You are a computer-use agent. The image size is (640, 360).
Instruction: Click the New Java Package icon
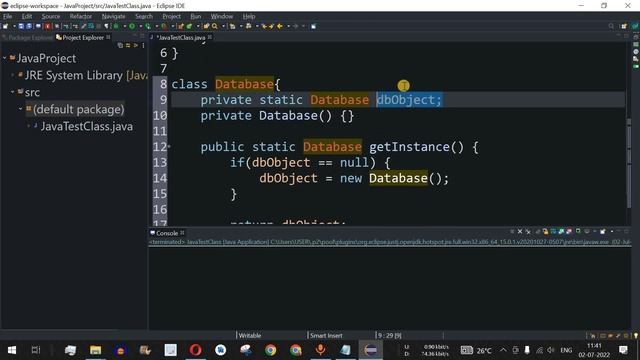pyautogui.click(x=181, y=26)
